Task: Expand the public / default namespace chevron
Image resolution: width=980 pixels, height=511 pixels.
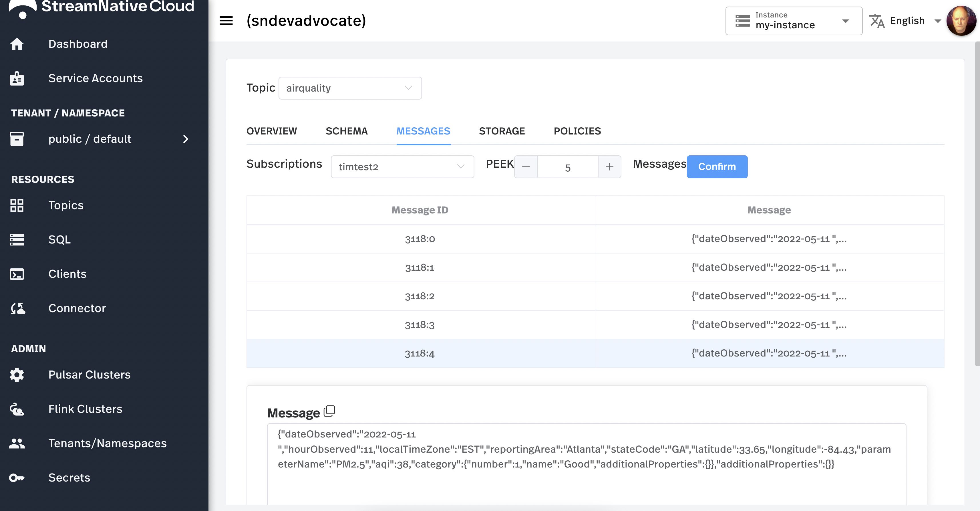Action: pos(186,139)
